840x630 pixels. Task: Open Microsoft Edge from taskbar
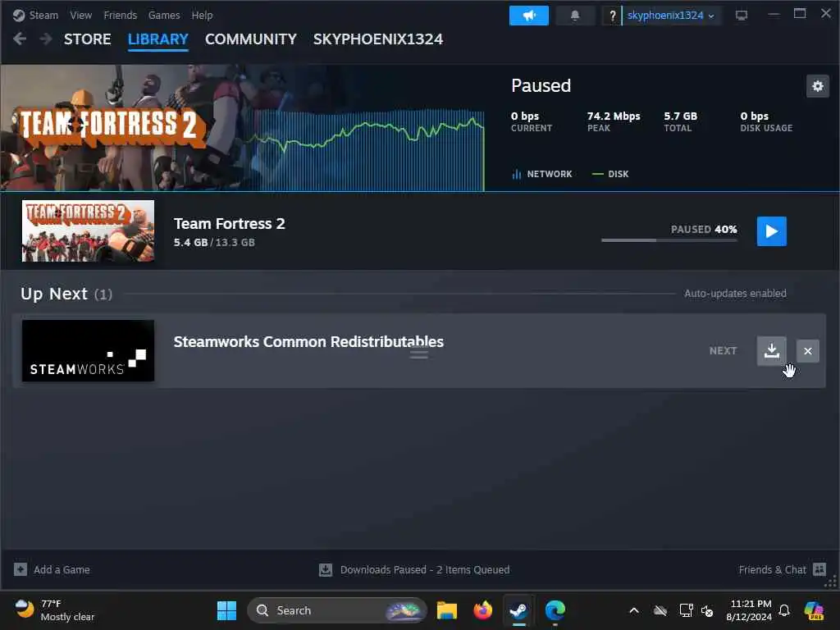(x=555, y=610)
